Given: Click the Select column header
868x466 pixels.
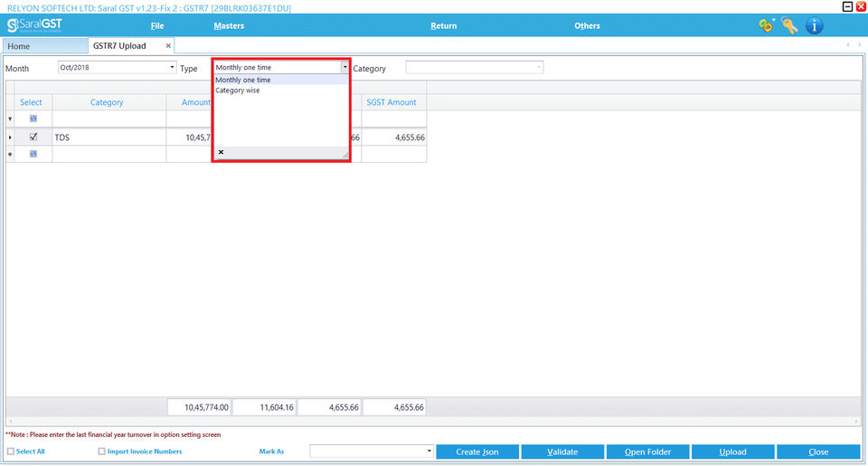Looking at the screenshot, I should 31,102.
